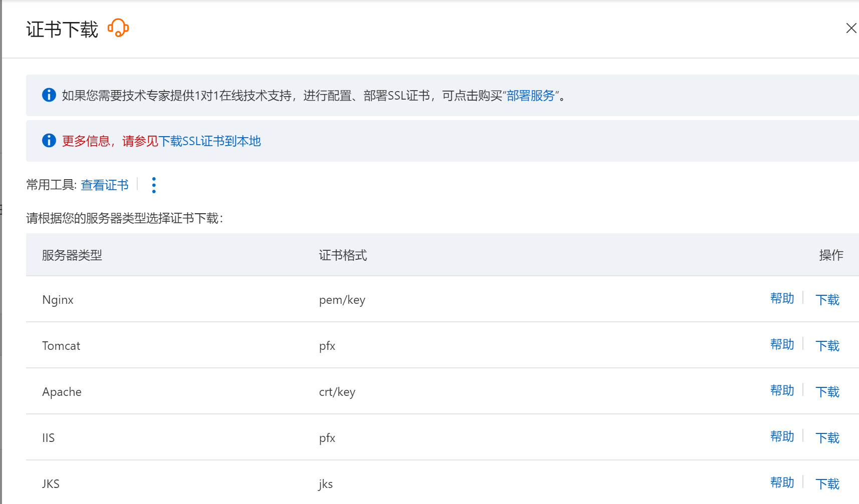
Task: Click the red 更多信息，请参见 text
Action: (110, 141)
